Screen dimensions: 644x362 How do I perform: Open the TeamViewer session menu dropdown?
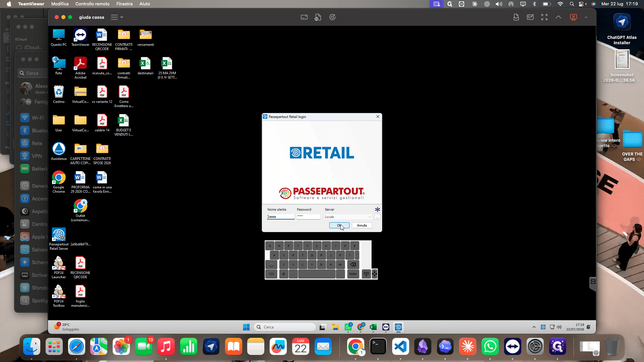[117, 17]
